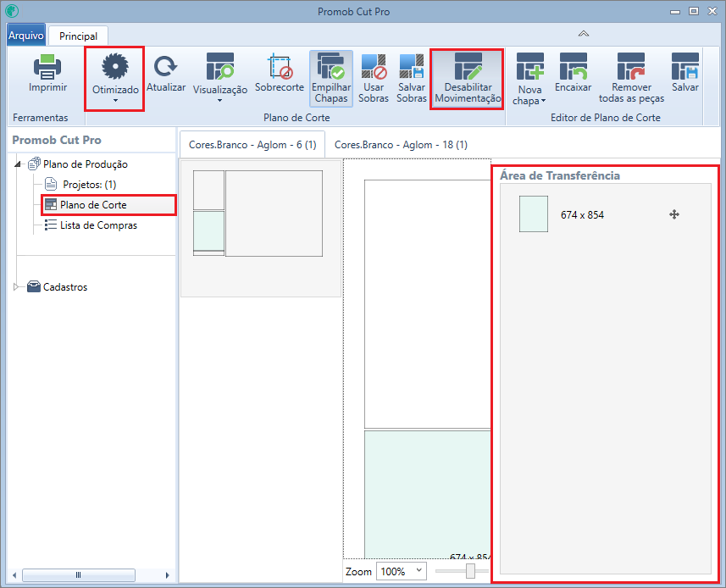Image resolution: width=726 pixels, height=588 pixels.
Task: Expand the Cadastros tree node
Action: pyautogui.click(x=16, y=287)
